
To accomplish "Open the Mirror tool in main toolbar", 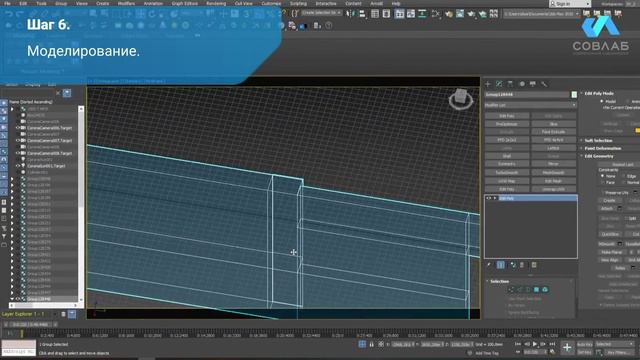I will pos(350,14).
